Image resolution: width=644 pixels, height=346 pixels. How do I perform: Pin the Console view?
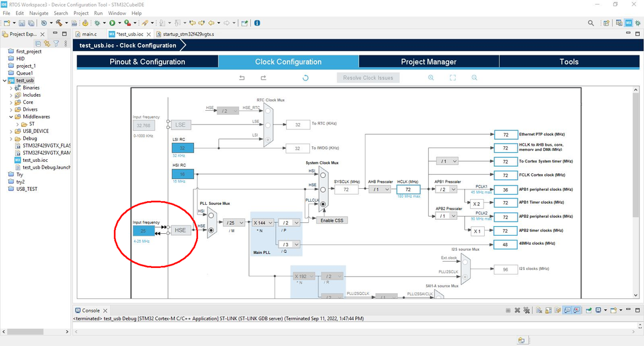pos(589,311)
